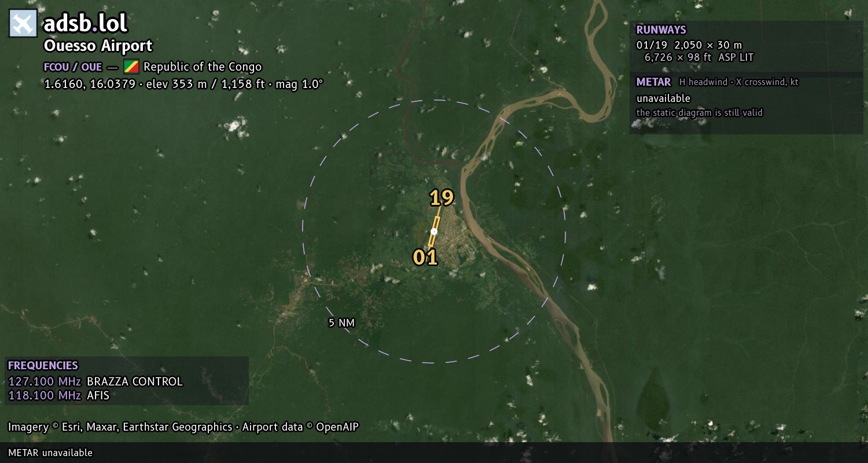Click the 'METAR unavailable' status bar text

click(x=50, y=453)
